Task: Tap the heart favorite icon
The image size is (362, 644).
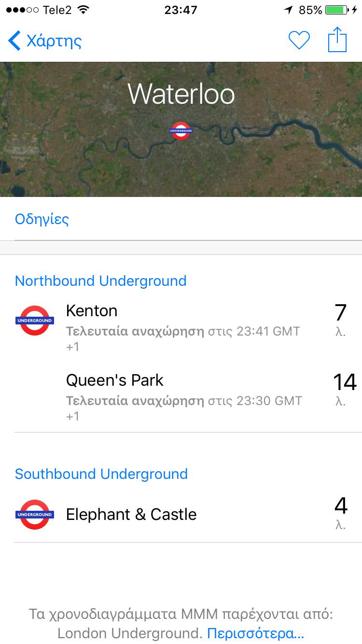Action: 299,40
